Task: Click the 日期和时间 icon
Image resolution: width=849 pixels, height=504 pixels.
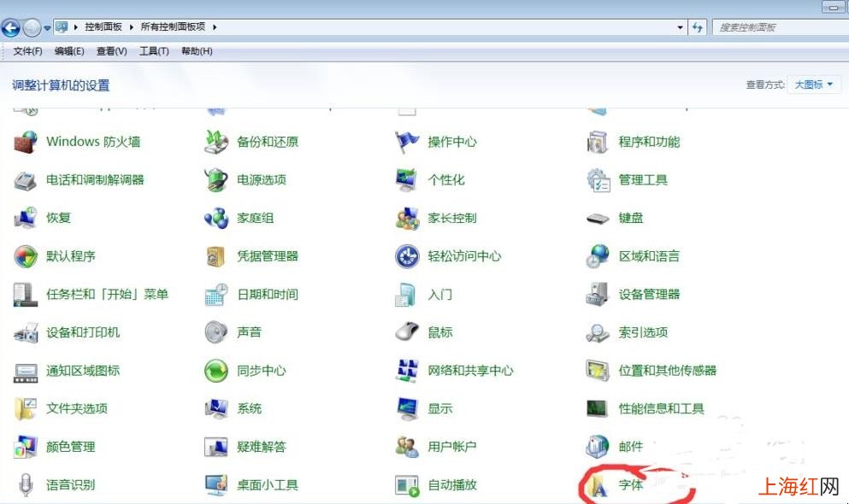Action: click(216, 295)
